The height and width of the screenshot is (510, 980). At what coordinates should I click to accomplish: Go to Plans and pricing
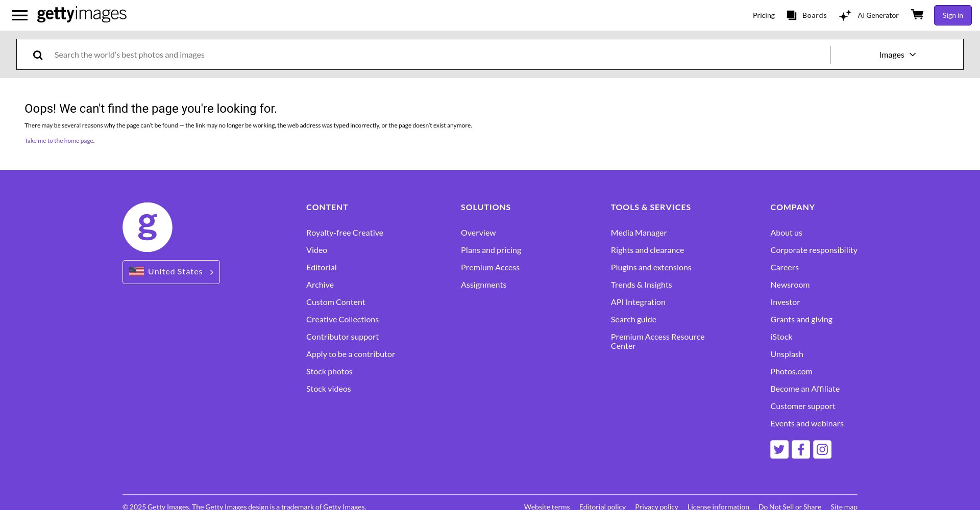tap(491, 250)
